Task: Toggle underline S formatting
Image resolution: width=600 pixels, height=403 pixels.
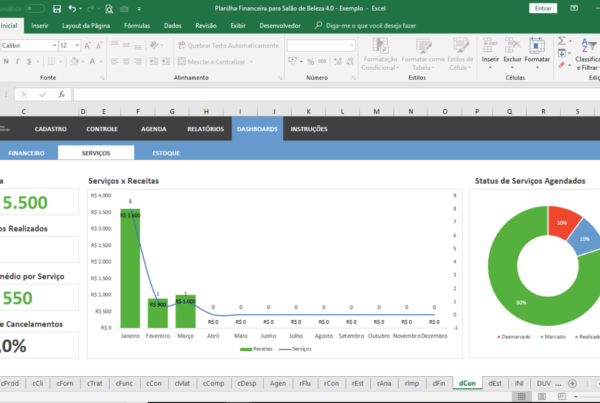Action: tap(29, 61)
